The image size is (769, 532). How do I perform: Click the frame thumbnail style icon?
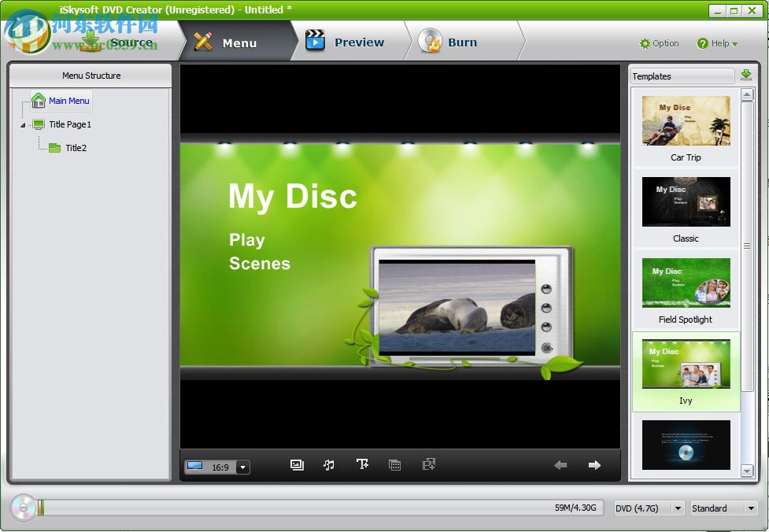click(x=394, y=464)
